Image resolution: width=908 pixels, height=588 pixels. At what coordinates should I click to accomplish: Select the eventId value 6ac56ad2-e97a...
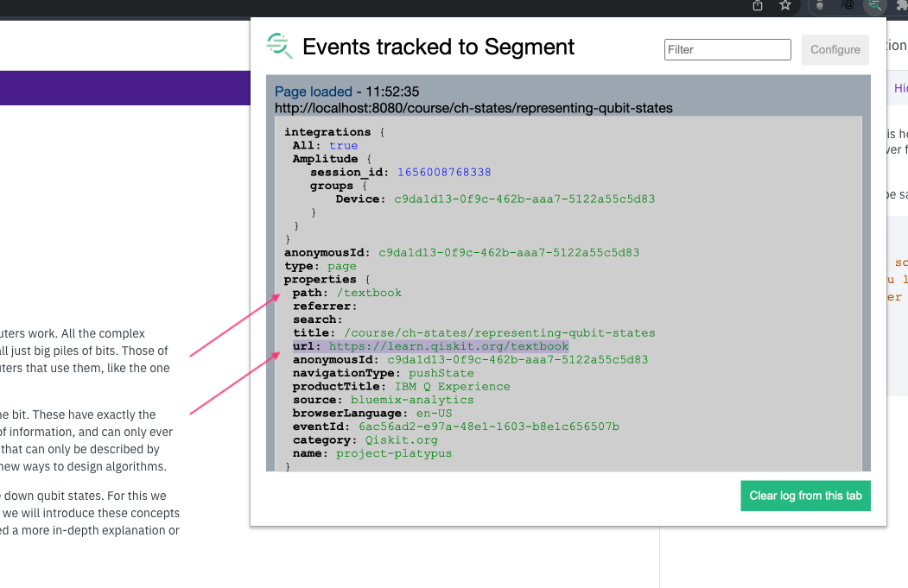489,427
